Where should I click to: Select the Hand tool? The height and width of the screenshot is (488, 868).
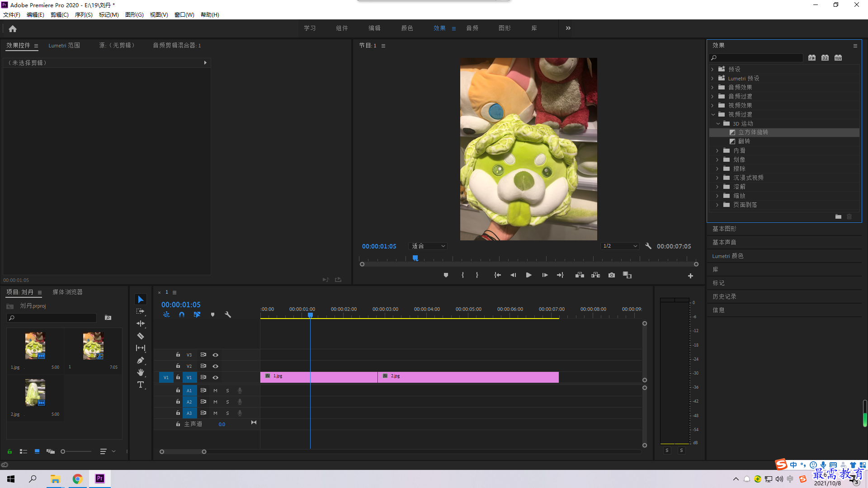[141, 372]
